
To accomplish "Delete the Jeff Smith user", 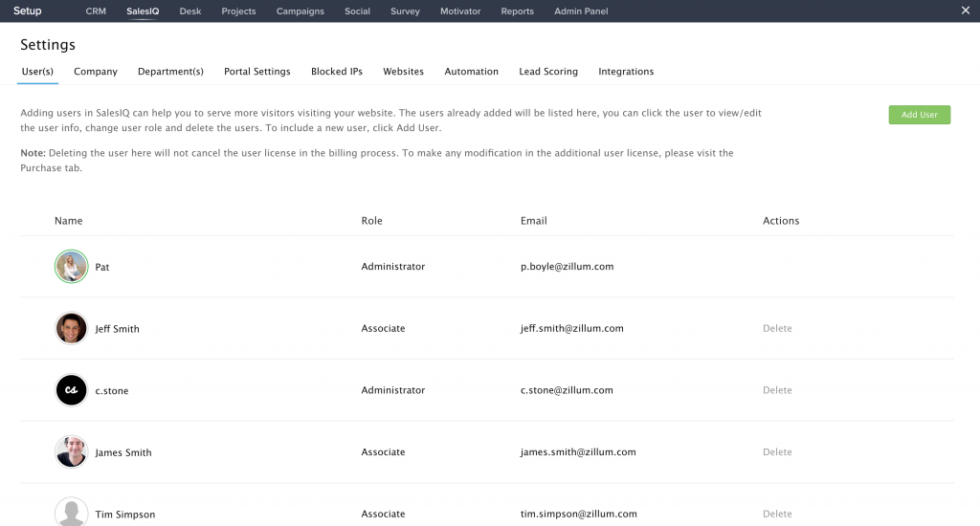I will tap(777, 328).
